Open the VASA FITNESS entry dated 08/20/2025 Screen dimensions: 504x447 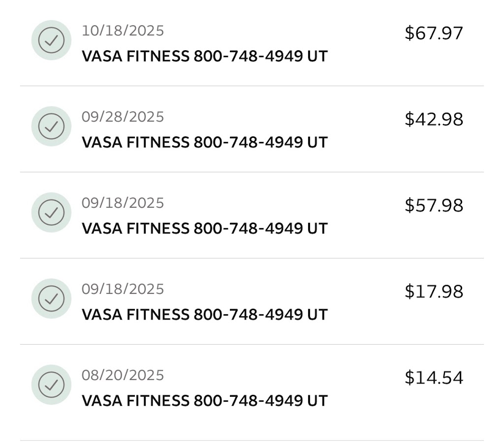[204, 401]
